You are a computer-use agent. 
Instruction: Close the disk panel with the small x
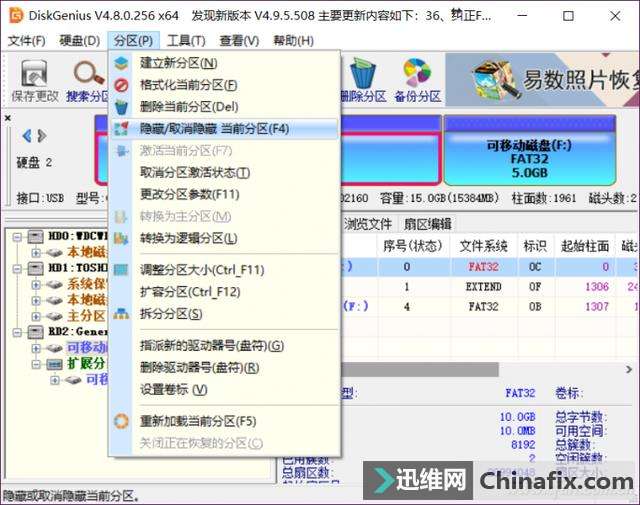(x=8, y=118)
